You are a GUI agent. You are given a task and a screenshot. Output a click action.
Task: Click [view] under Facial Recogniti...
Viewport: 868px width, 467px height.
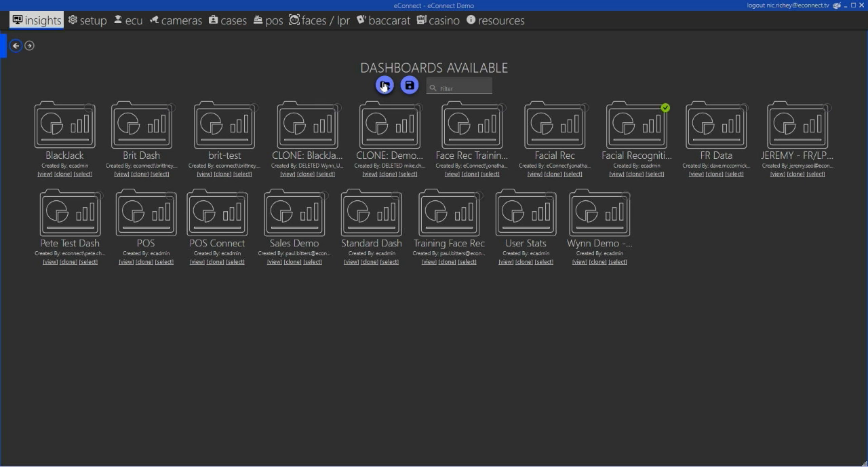[616, 174]
